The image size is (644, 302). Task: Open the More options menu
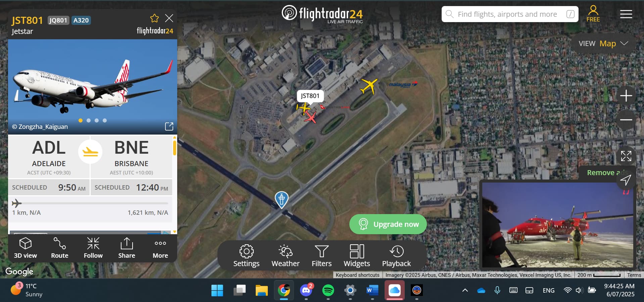[160, 248]
